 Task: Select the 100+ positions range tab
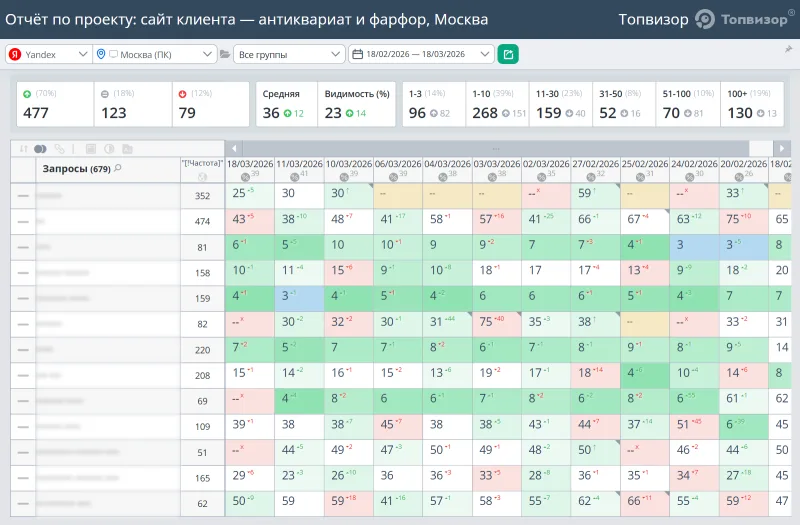tap(752, 104)
